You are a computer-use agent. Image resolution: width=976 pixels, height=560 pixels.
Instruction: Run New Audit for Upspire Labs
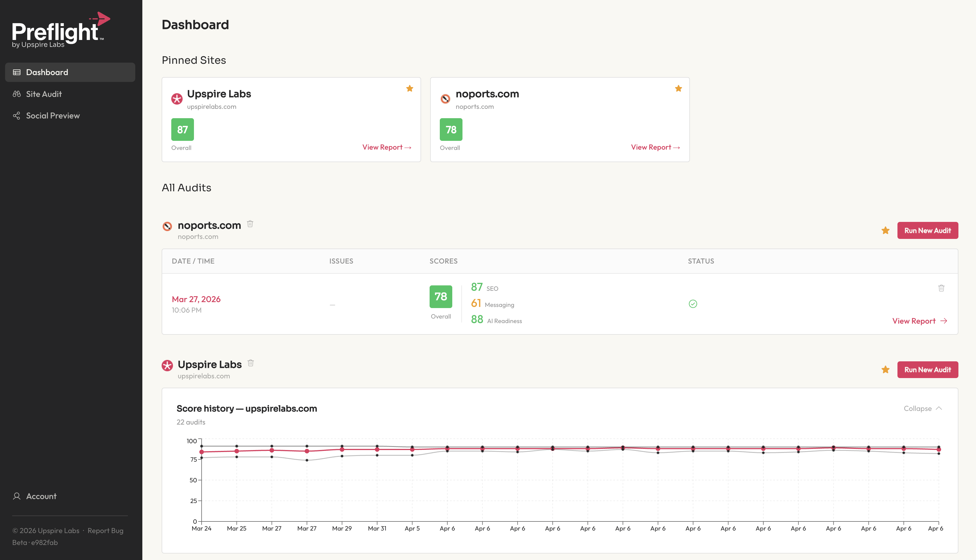pyautogui.click(x=928, y=370)
